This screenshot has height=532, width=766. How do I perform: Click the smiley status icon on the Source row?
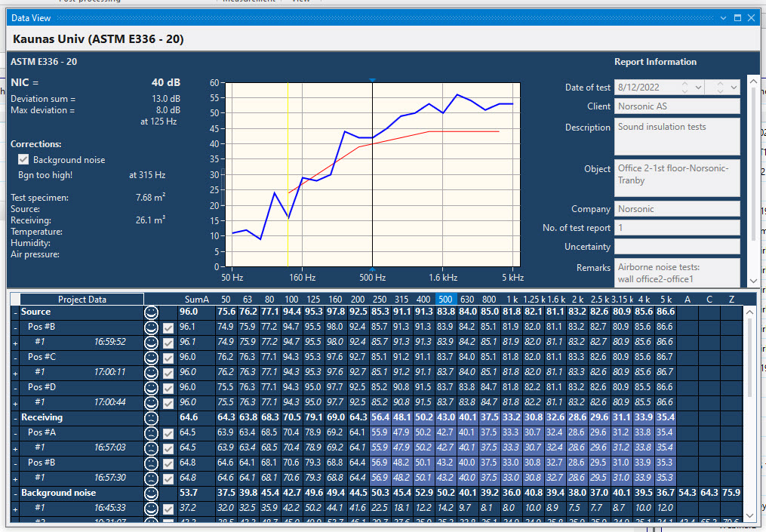(x=151, y=312)
